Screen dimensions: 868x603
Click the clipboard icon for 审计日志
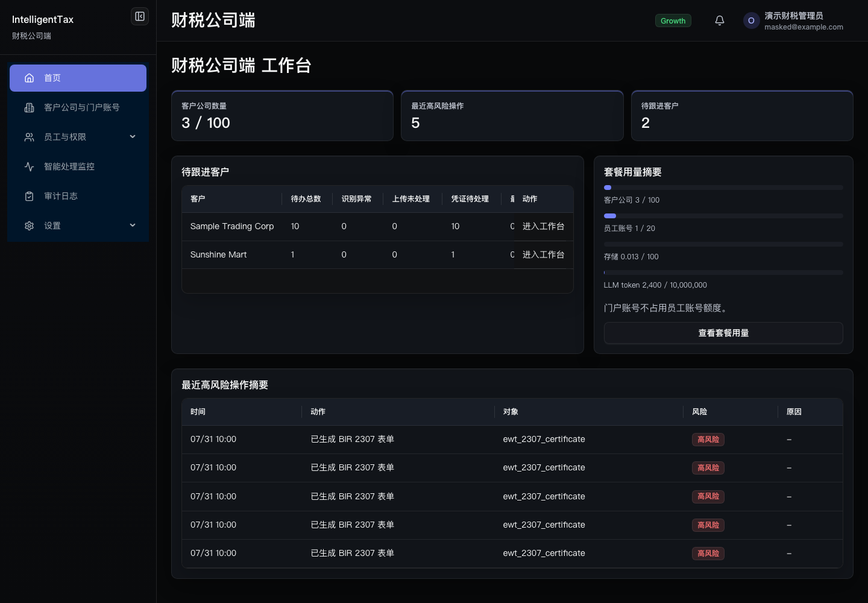click(29, 196)
